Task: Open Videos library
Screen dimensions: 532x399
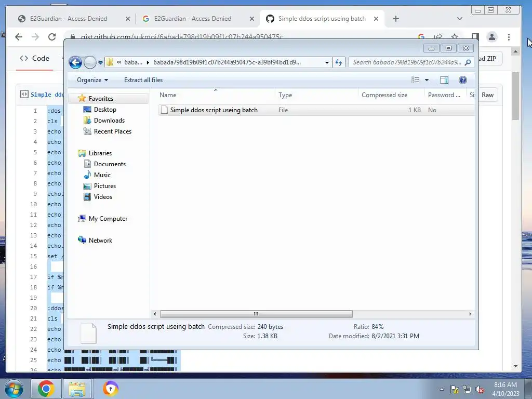Action: 103,197
